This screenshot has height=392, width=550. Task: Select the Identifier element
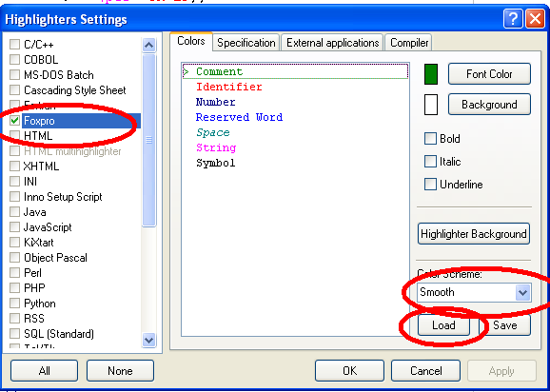click(x=229, y=87)
